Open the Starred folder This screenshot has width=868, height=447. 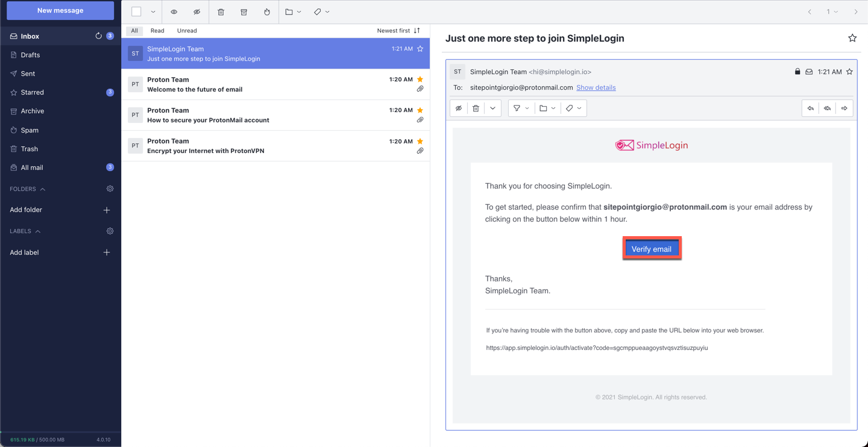click(x=60, y=92)
